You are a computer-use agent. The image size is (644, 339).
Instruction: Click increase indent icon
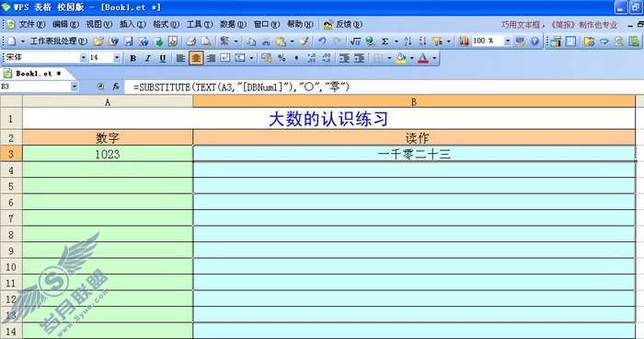click(360, 58)
